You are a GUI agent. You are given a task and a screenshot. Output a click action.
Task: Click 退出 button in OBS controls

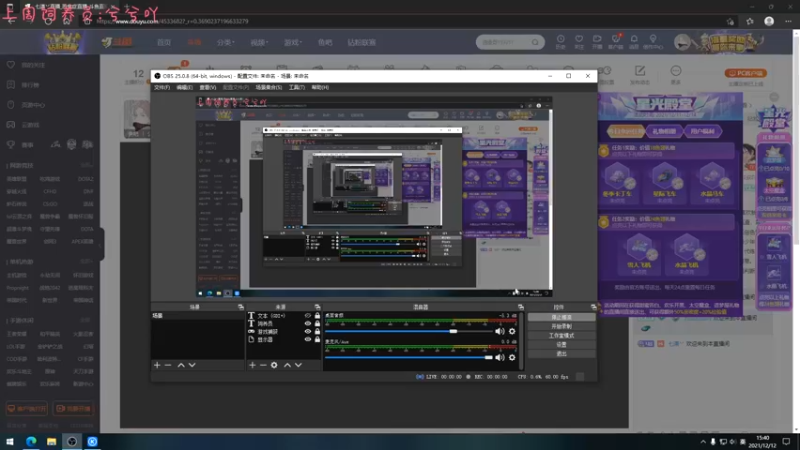pos(561,354)
